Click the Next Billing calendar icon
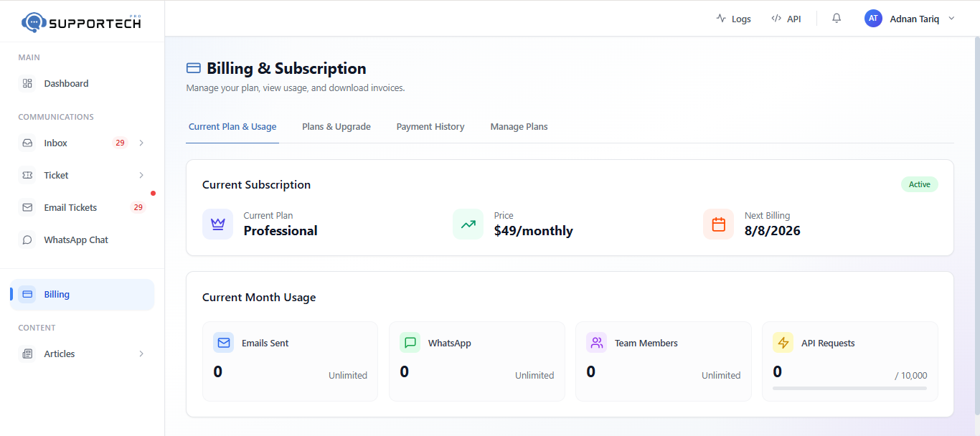The image size is (980, 436). (x=719, y=224)
